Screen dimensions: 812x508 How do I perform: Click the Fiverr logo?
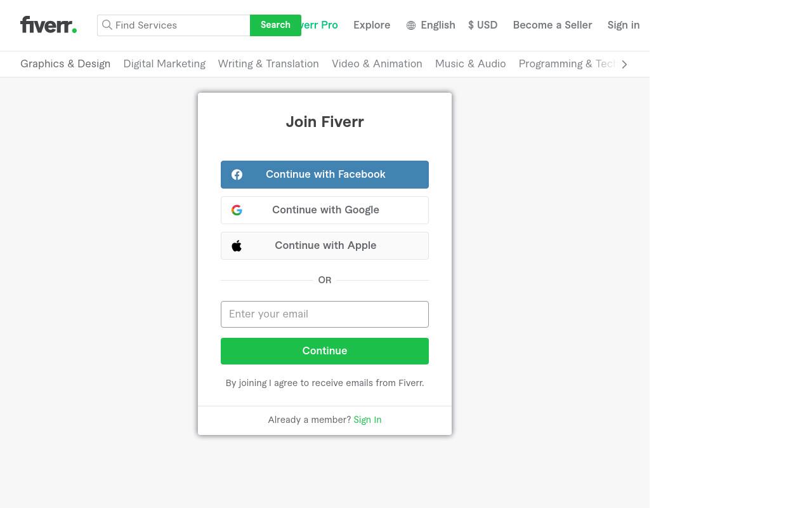pyautogui.click(x=48, y=25)
